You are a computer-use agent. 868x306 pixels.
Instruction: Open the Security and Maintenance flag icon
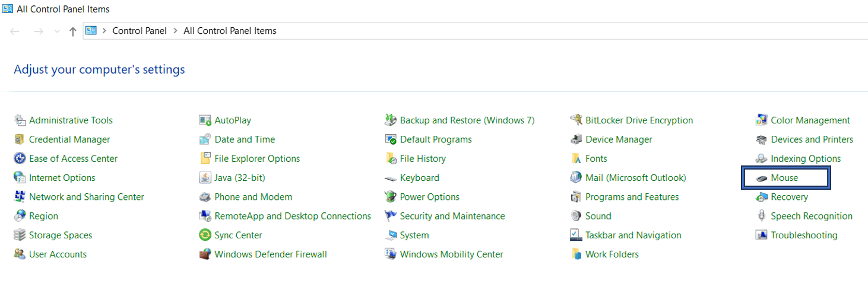coord(391,216)
